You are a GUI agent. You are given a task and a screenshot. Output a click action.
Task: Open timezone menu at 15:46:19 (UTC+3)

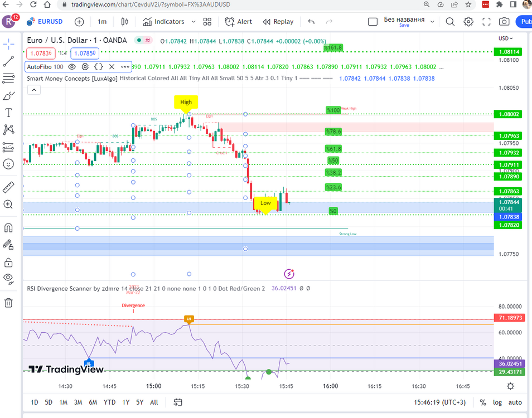pos(440,402)
